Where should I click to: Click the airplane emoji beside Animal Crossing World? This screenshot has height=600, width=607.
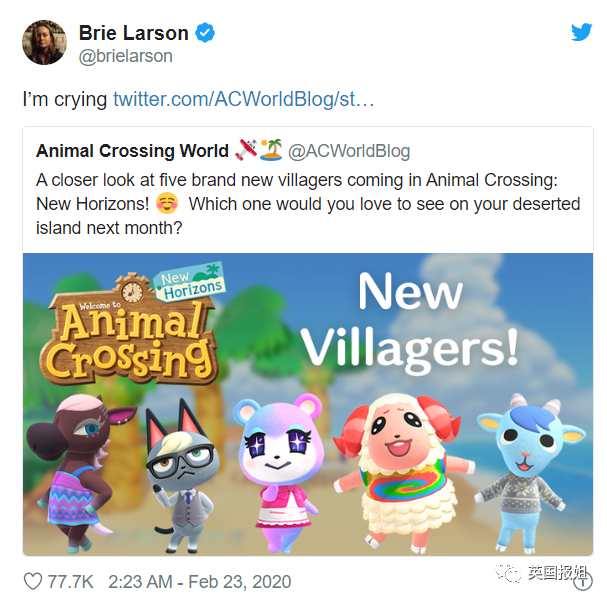[x=246, y=150]
